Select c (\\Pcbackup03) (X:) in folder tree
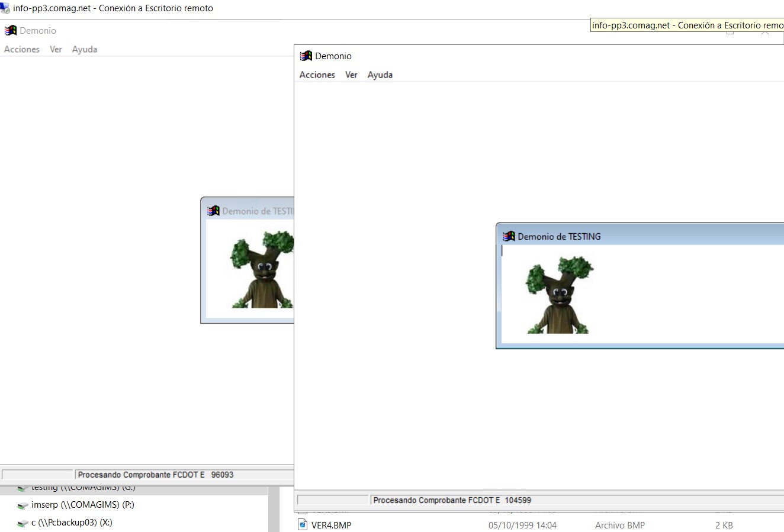The width and height of the screenshot is (784, 532). pyautogui.click(x=72, y=523)
